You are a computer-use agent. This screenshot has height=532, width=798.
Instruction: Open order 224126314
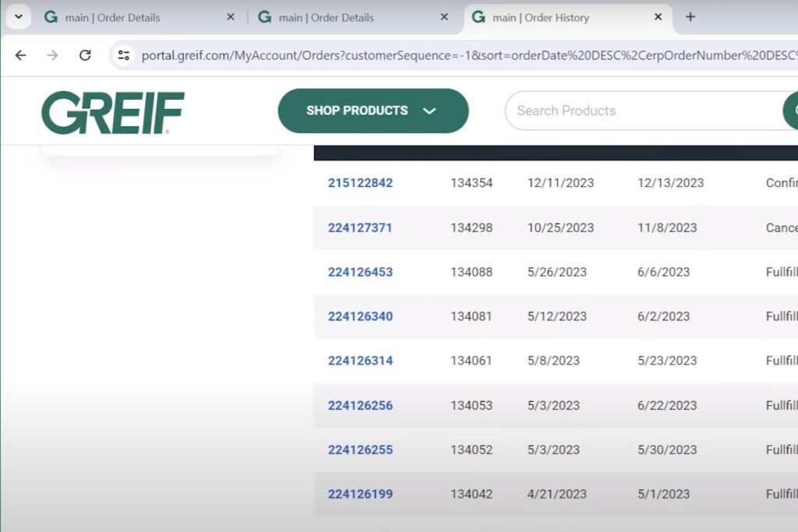point(360,361)
